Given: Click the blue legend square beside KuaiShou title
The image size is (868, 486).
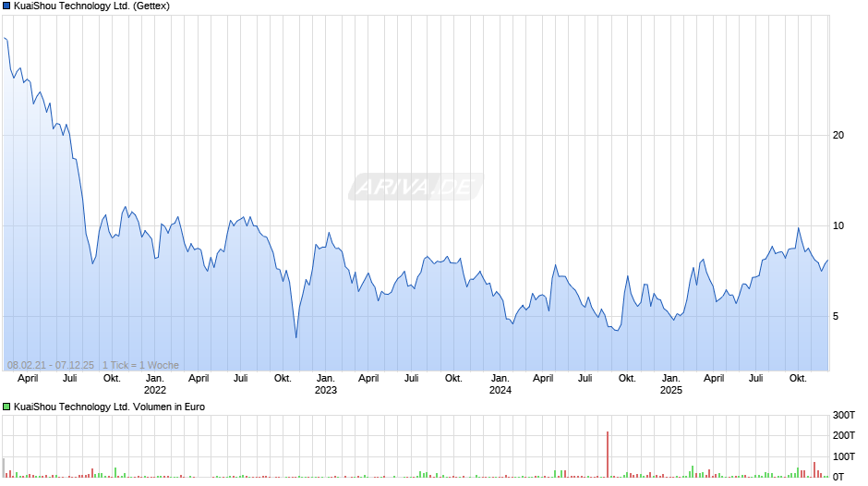Looking at the screenshot, I should pyautogui.click(x=6, y=6).
